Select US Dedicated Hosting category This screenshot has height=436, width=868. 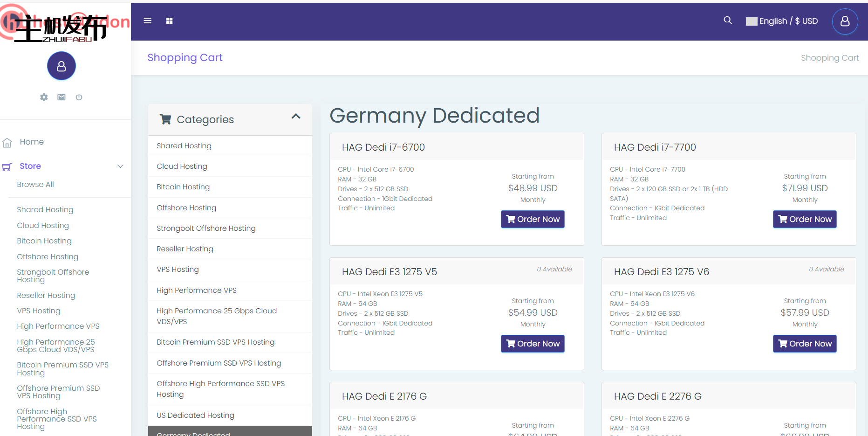point(195,415)
